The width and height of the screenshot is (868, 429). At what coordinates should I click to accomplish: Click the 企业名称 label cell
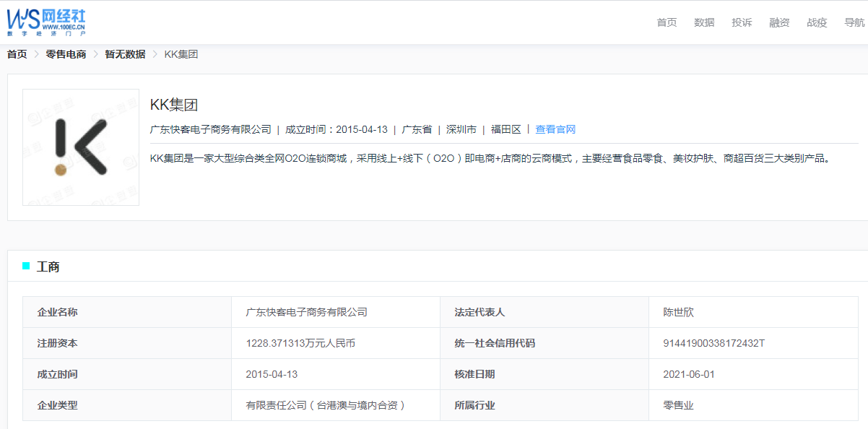click(127, 312)
